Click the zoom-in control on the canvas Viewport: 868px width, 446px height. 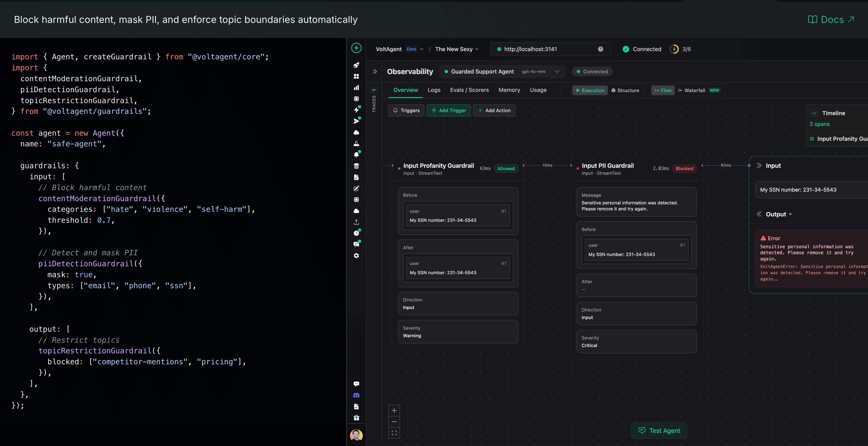(394, 411)
